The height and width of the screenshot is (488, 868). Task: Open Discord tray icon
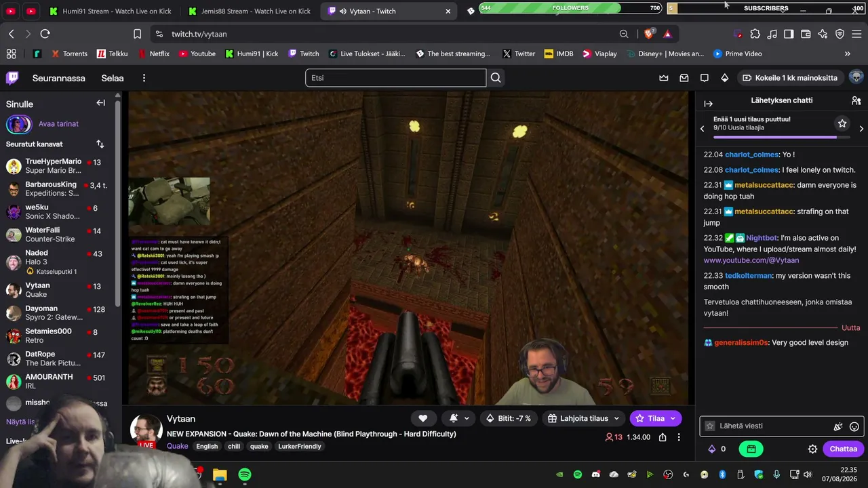point(596,474)
